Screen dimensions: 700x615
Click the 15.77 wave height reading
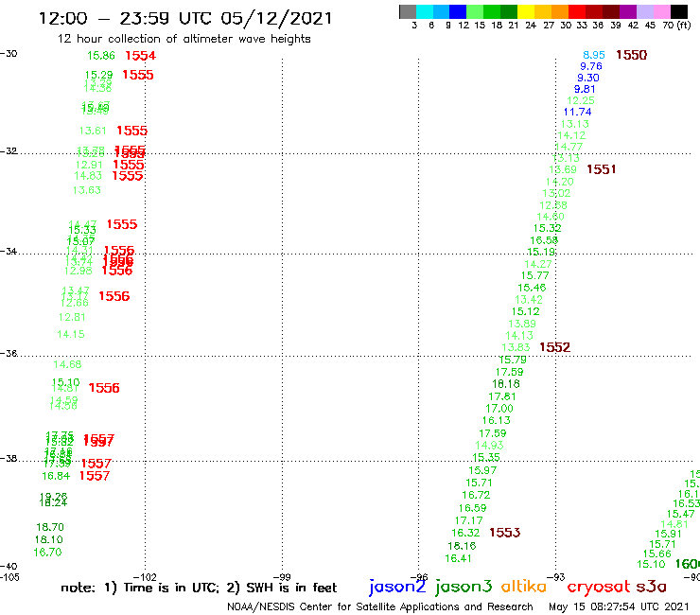[534, 275]
